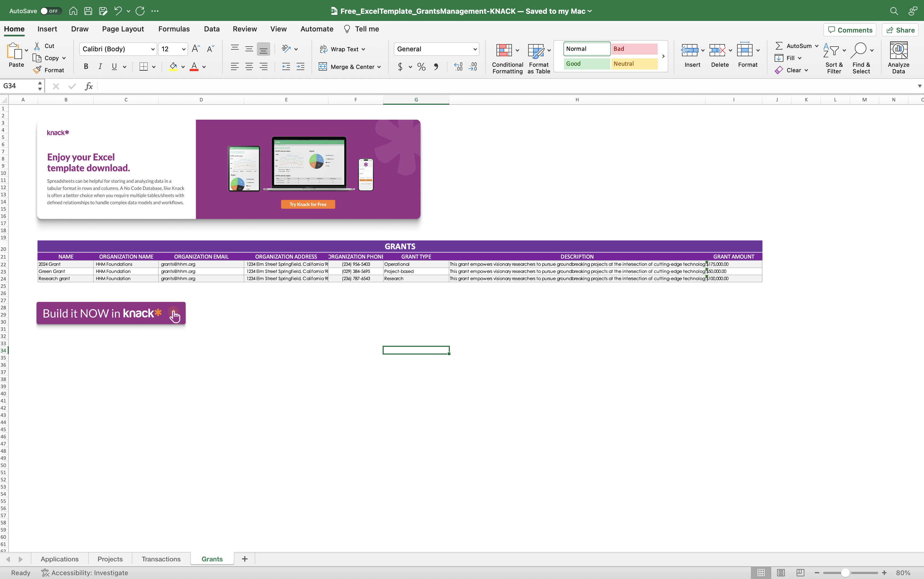This screenshot has width=924, height=579.
Task: Click the Center text alignment icon
Action: pos(249,67)
